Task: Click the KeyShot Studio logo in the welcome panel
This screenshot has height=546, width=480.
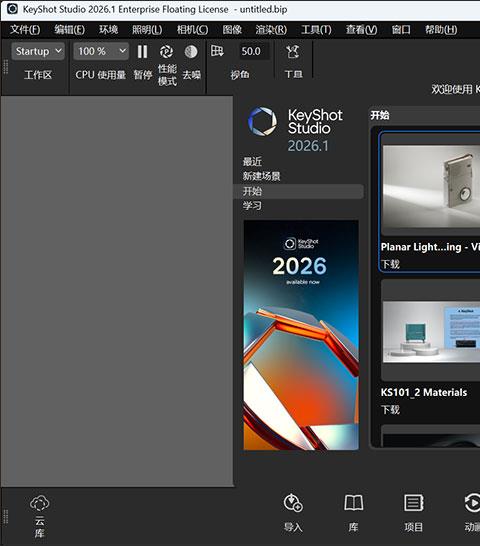Action: [x=262, y=122]
